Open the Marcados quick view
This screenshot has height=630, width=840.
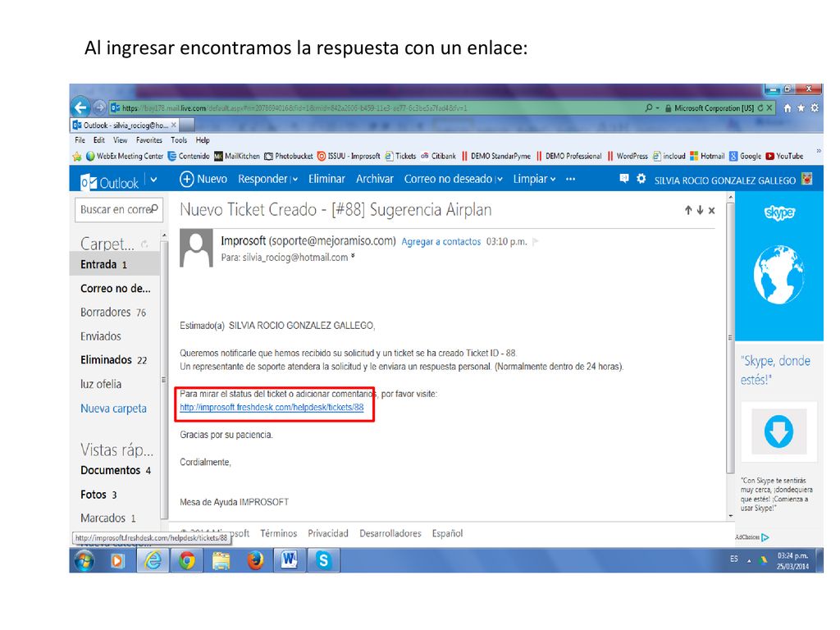(108, 518)
